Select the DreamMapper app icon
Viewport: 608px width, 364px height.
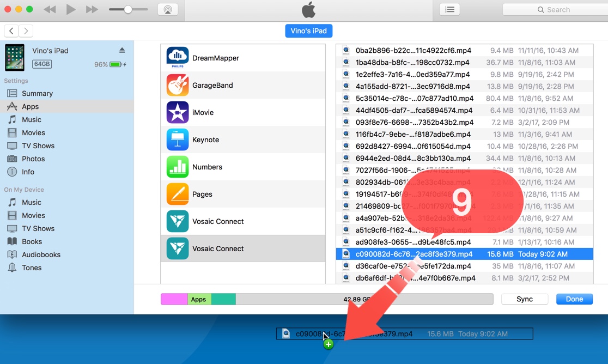click(x=178, y=57)
